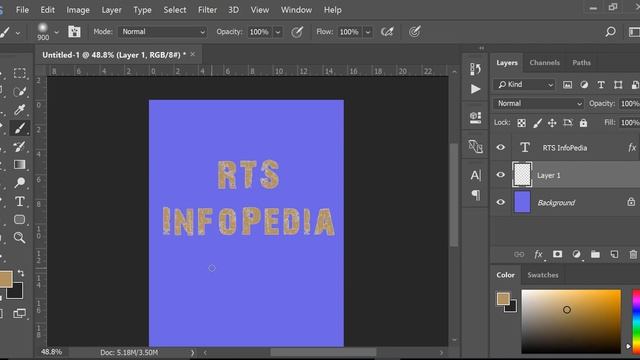
Task: Create a new layer group
Action: pos(596,255)
